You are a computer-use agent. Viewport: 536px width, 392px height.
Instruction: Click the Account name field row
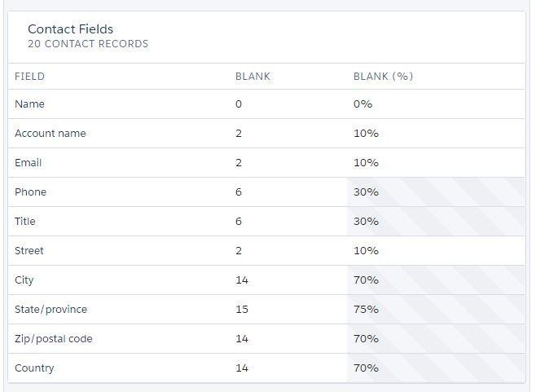coord(266,134)
